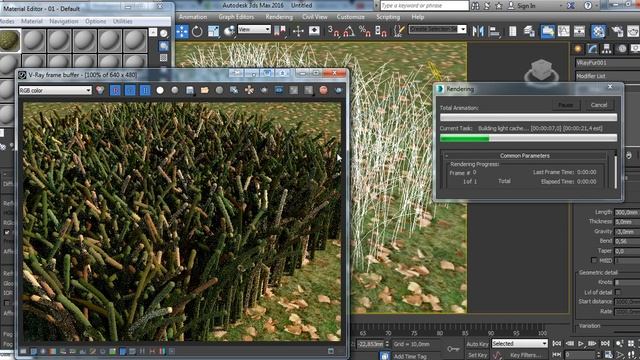640x360 pixels.
Task: Open the Help menu
Action: tap(418, 17)
